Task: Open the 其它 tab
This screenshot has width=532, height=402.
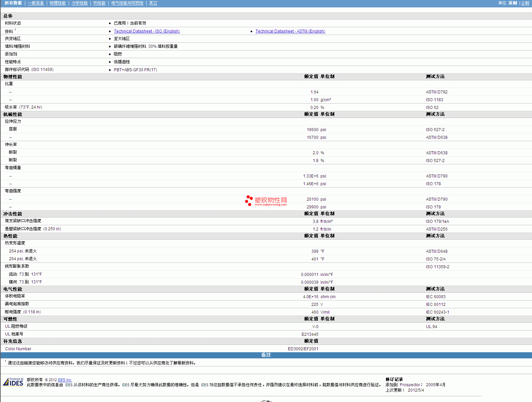Action: (x=153, y=3)
